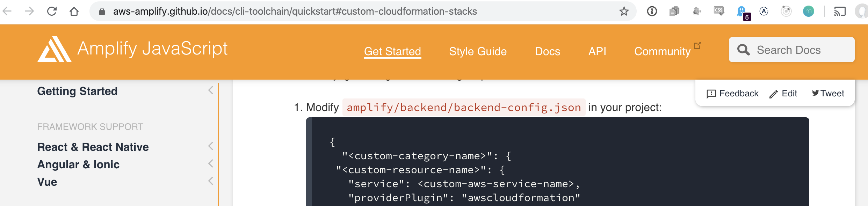The height and width of the screenshot is (206, 868).
Task: Expand the React & React Native chevron
Action: point(211,146)
